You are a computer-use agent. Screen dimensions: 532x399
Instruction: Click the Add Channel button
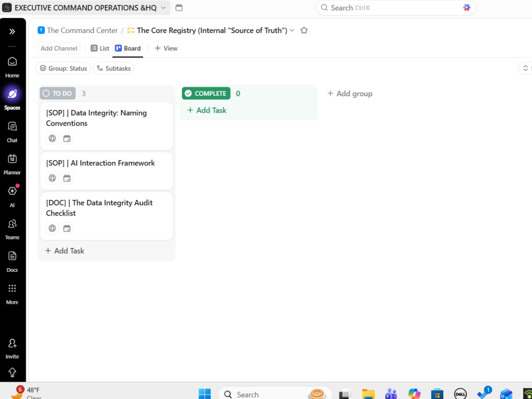59,48
